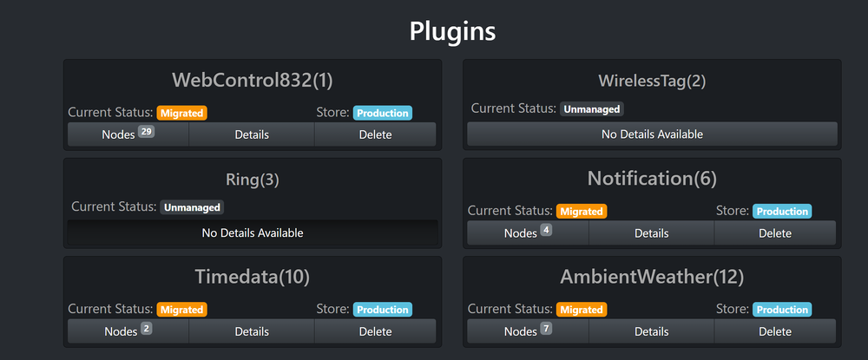View Details of Notification plugin
This screenshot has height=360, width=868.
tap(652, 232)
